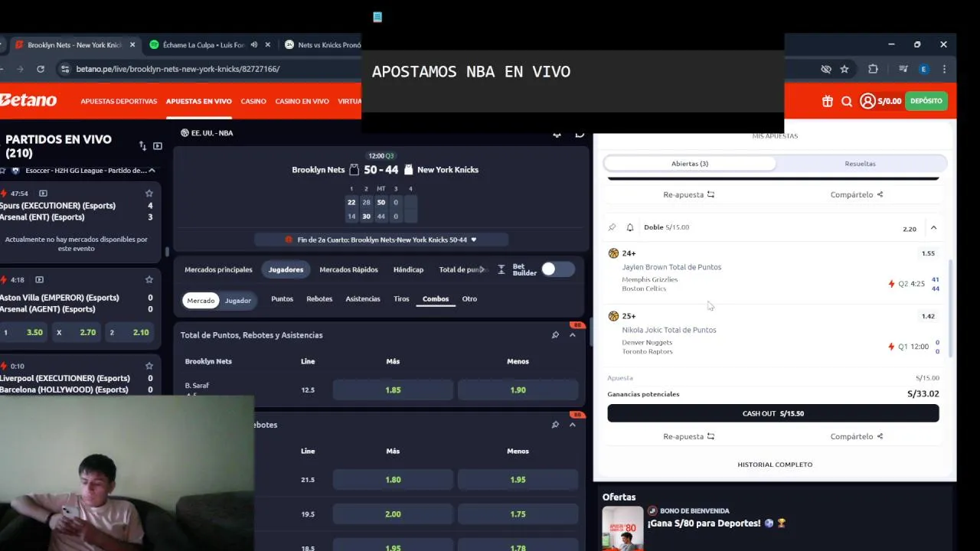Favorite the Spurs vs Arsenal esports match
The height and width of the screenshot is (551, 980).
click(x=149, y=194)
